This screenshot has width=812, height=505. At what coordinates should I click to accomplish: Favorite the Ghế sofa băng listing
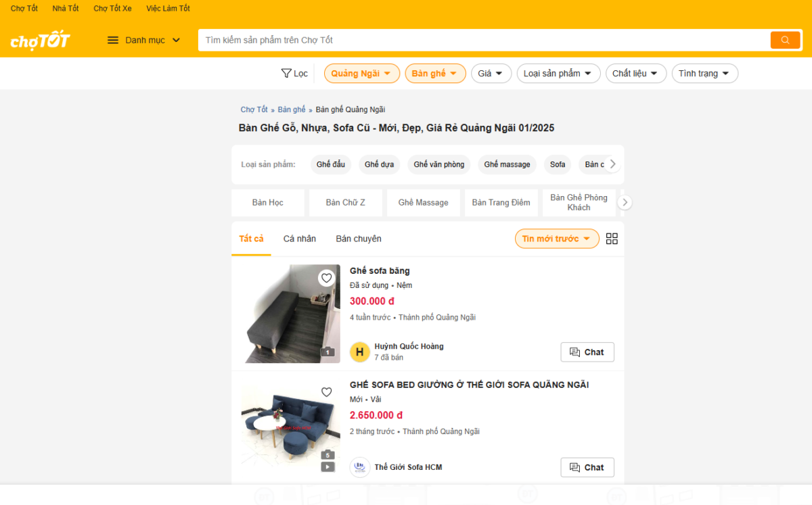point(327,278)
